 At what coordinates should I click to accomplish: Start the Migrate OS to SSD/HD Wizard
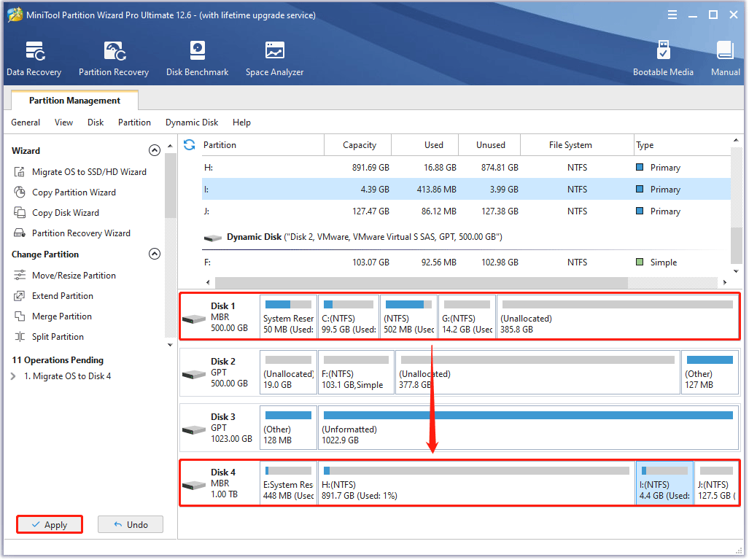[88, 171]
